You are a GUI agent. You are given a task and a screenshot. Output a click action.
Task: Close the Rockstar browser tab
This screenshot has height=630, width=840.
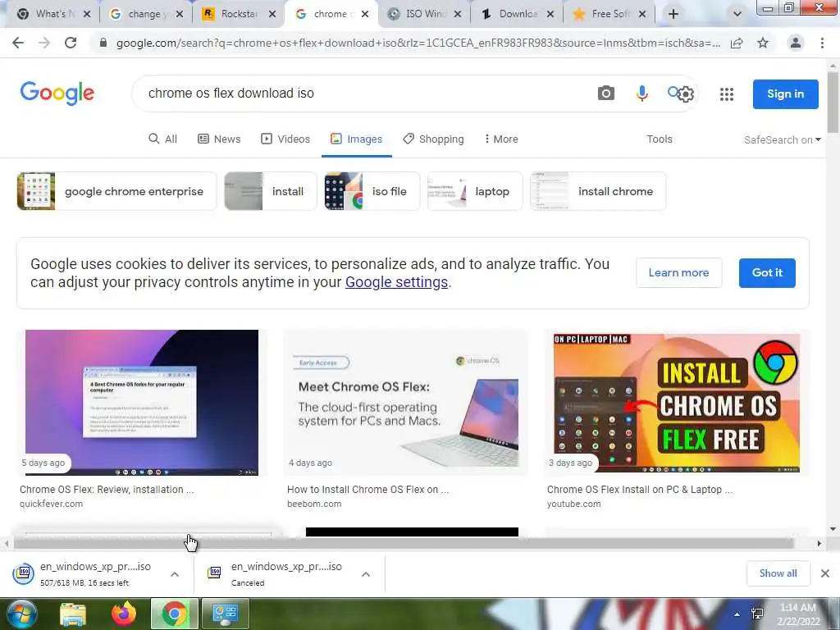[272, 15]
